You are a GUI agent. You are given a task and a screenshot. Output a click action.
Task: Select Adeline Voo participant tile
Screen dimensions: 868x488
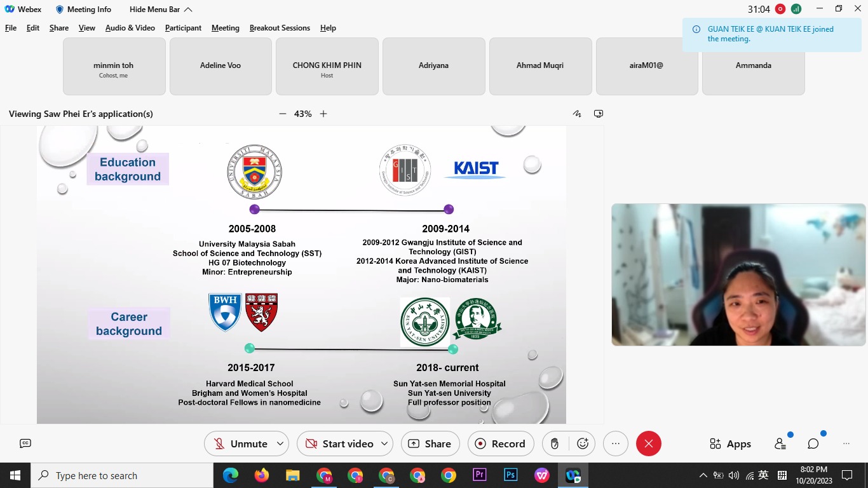[220, 66]
